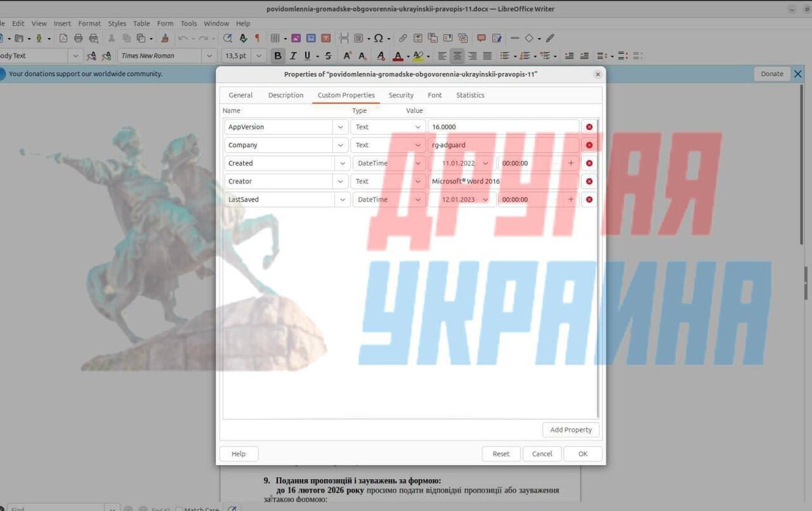Open the Tools menu
Screen dimensions: 812x511
[189, 24]
